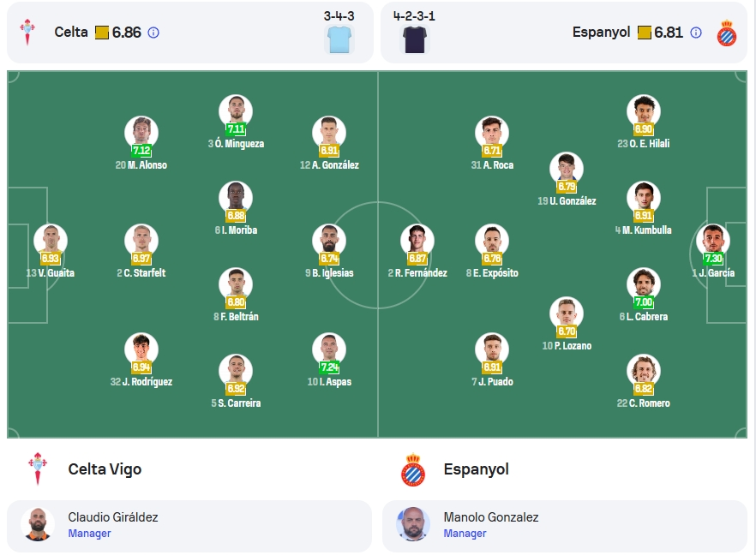Select V. Guaita goalkeeper avatar
This screenshot has height=555, width=756.
click(51, 241)
